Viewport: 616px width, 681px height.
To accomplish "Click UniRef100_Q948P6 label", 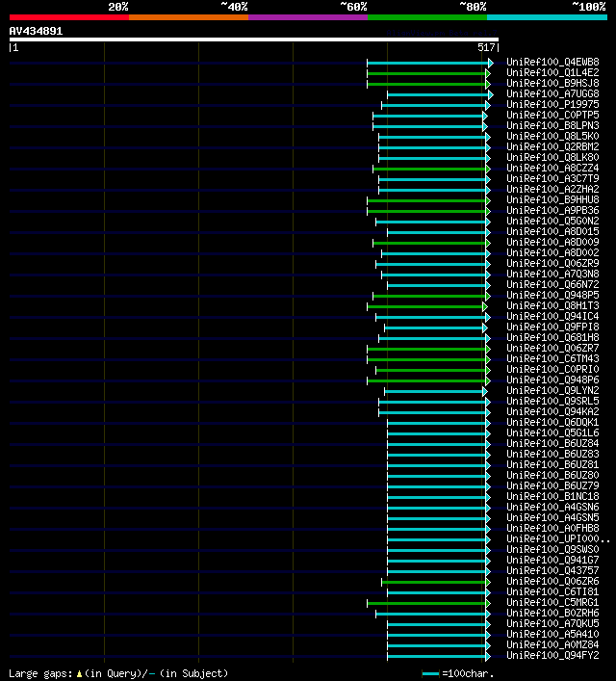I will [x=552, y=380].
